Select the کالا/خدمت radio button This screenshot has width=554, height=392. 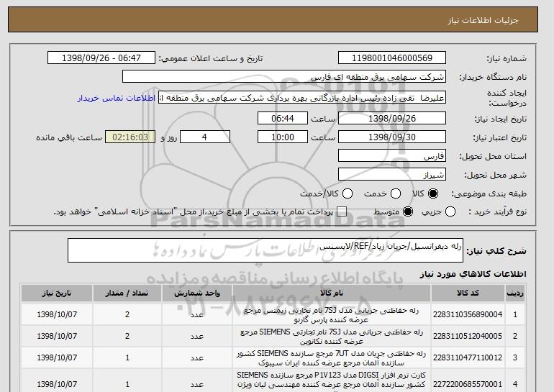pos(348,193)
